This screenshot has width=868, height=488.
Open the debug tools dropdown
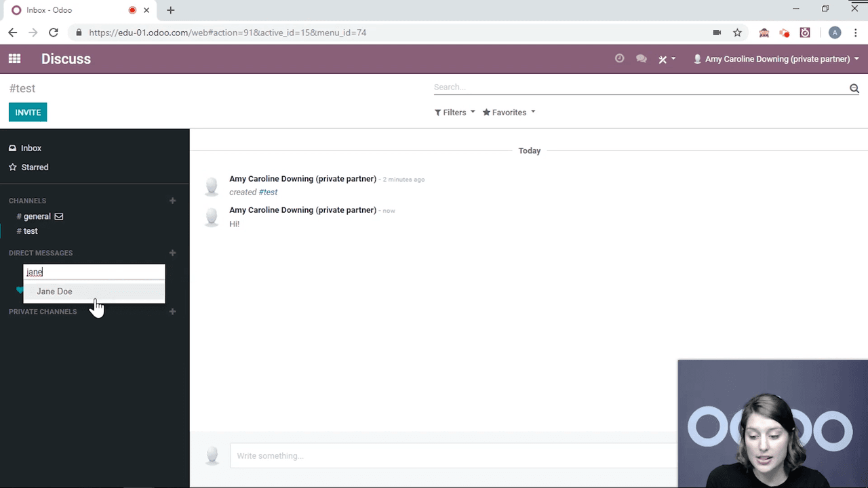(667, 59)
